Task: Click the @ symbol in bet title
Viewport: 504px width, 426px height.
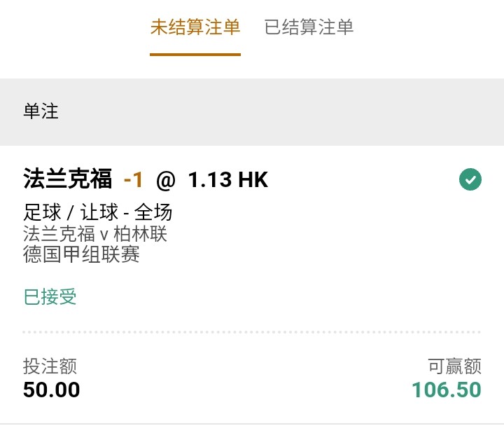Action: point(165,180)
